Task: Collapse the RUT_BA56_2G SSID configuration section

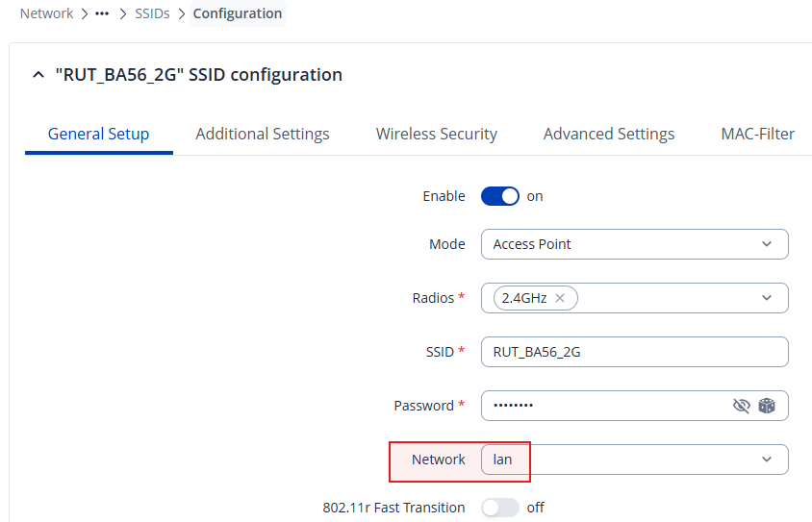Action: point(38,75)
